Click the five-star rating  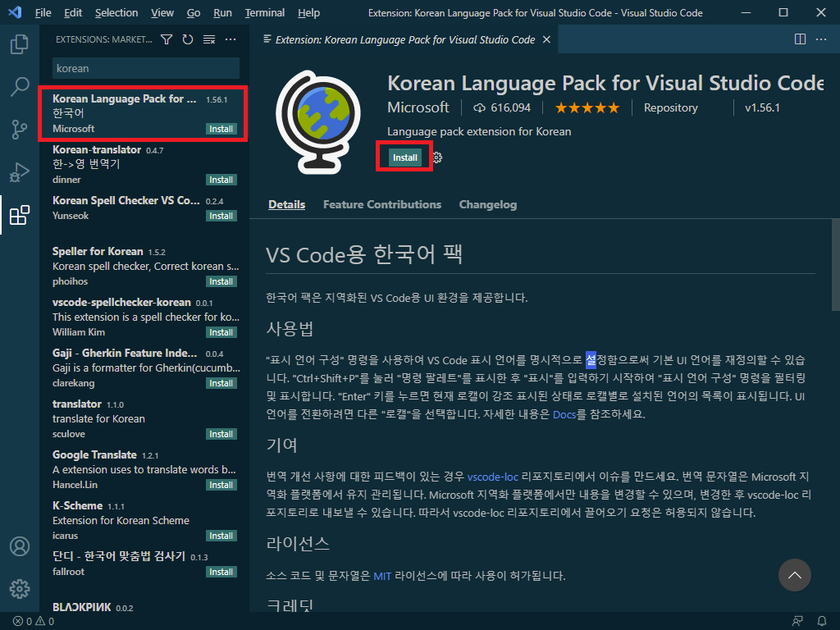587,108
